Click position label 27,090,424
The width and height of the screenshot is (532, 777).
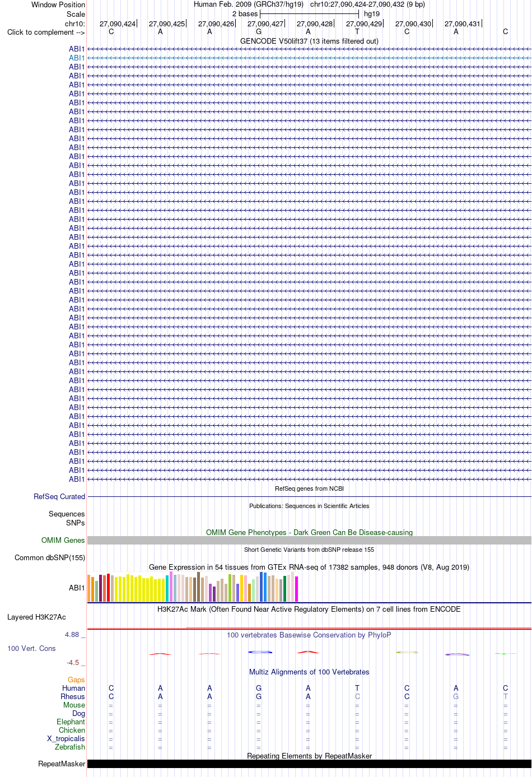(118, 24)
